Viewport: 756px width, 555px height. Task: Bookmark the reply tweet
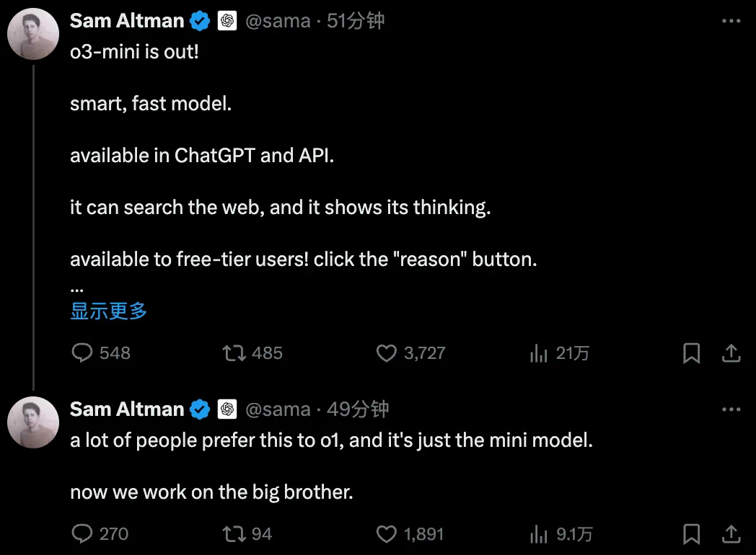click(693, 533)
